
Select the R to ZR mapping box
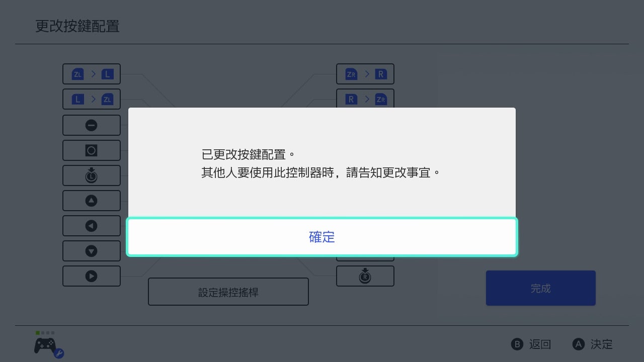click(x=365, y=99)
